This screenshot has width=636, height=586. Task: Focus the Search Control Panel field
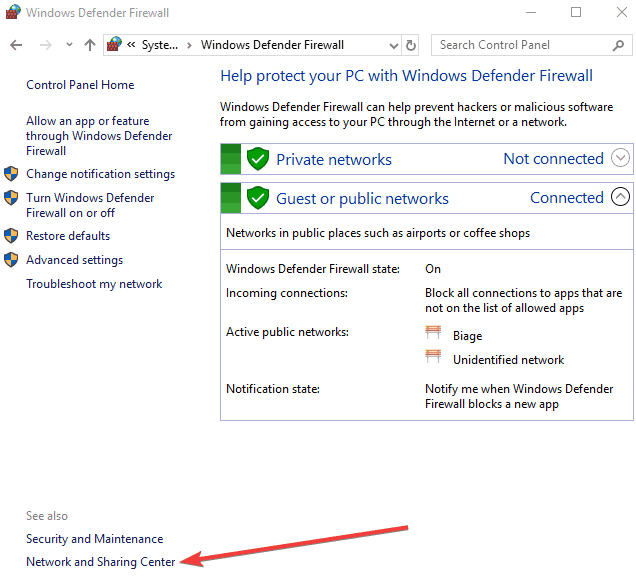pyautogui.click(x=525, y=45)
